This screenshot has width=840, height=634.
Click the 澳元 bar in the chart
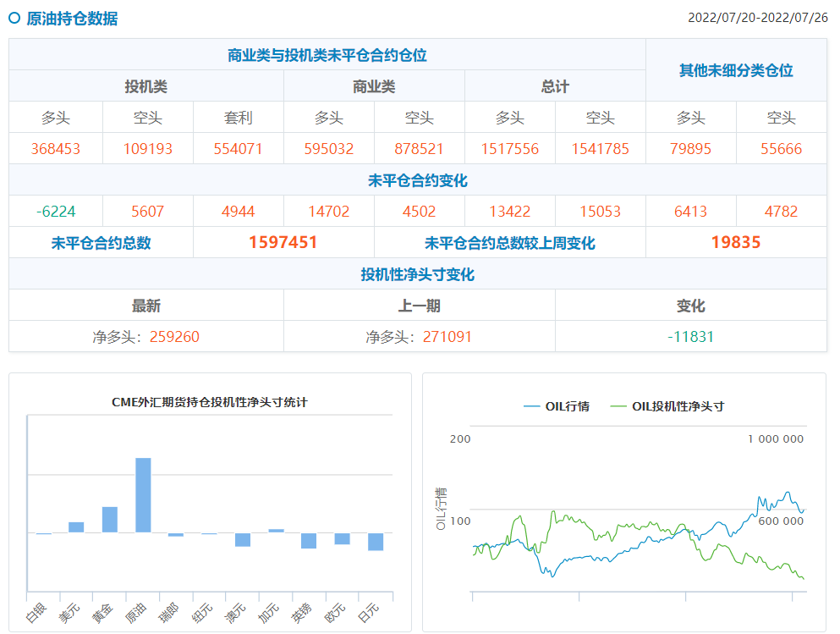coord(243,540)
